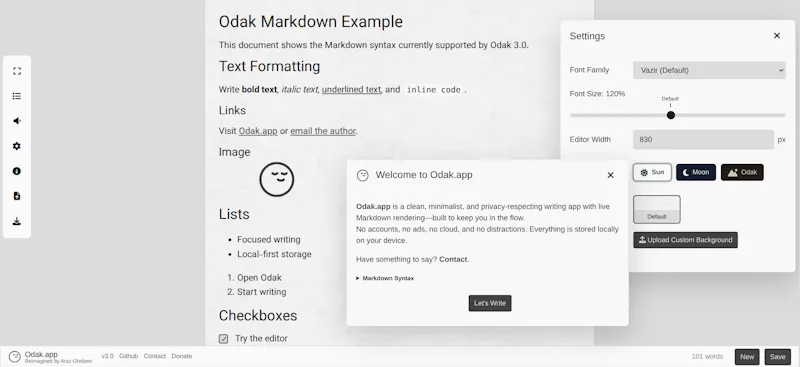Click the 'Open Odak' list item
This screenshot has height=367, width=800.
click(259, 278)
